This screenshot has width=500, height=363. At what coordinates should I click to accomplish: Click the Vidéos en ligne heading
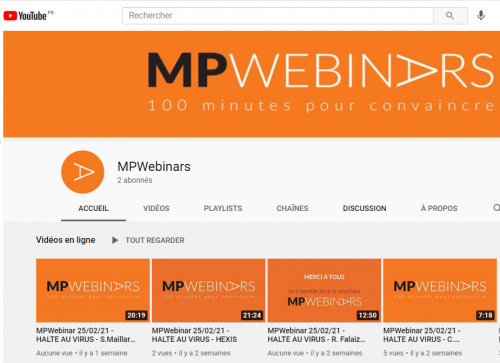point(66,240)
